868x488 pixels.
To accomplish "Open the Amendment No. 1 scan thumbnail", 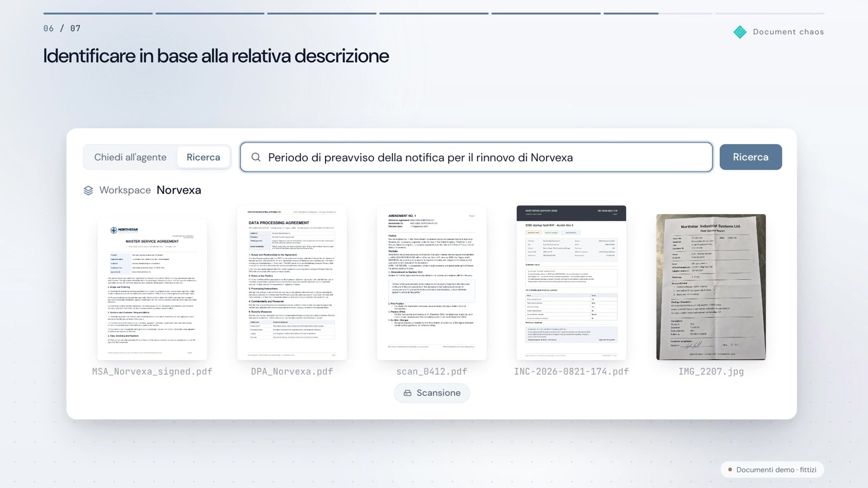I will click(x=432, y=282).
